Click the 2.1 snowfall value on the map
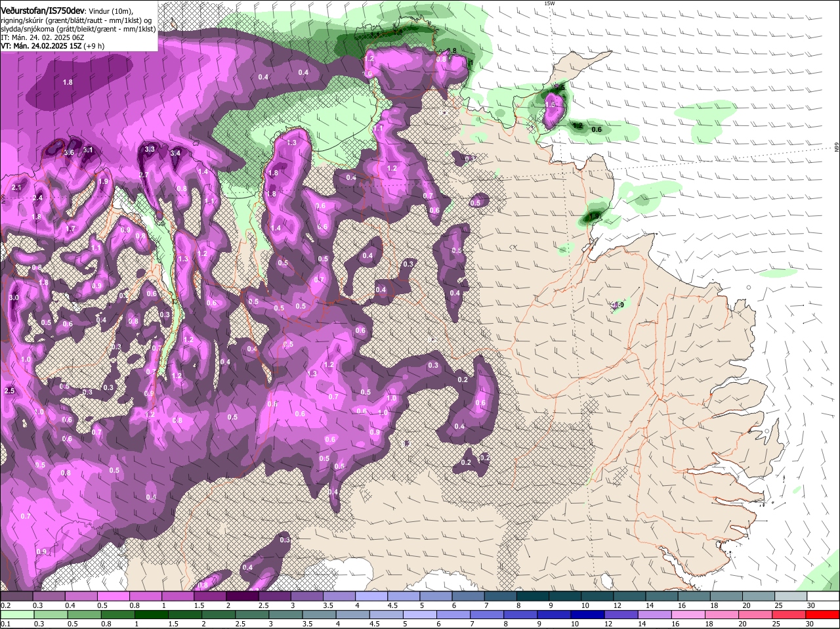This screenshot has width=840, height=629. pyautogui.click(x=17, y=188)
